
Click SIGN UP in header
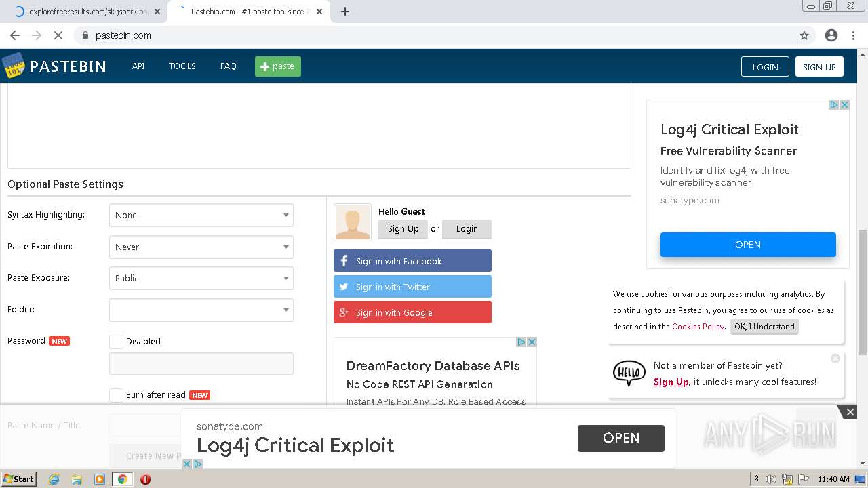[819, 66]
